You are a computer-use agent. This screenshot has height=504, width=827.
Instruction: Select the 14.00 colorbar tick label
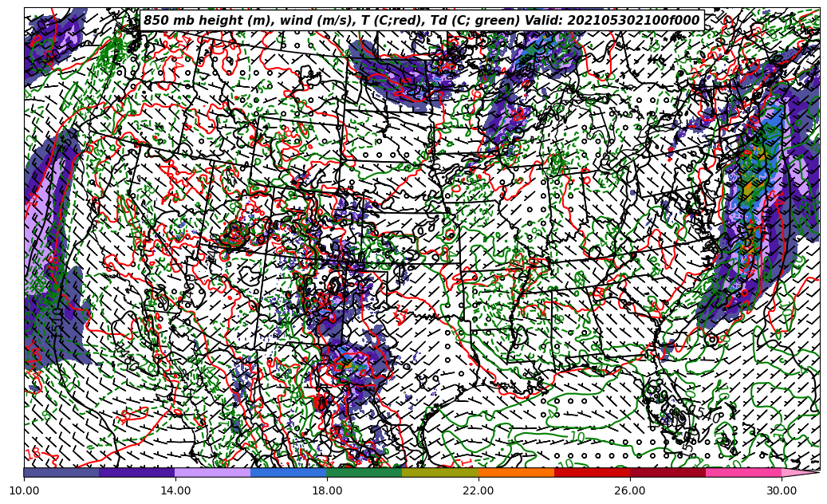pos(175,491)
